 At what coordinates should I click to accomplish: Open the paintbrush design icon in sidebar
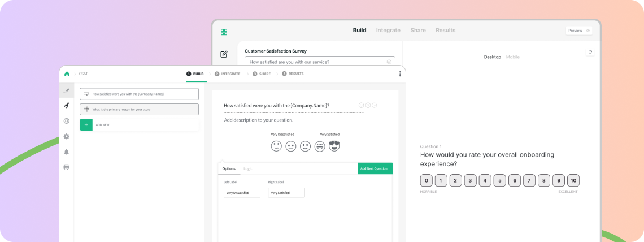coord(67,105)
